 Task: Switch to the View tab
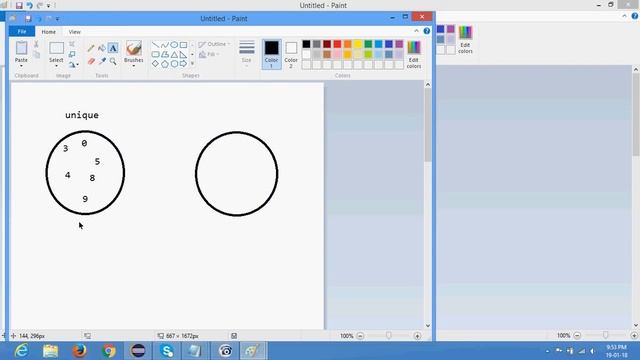coord(74,31)
